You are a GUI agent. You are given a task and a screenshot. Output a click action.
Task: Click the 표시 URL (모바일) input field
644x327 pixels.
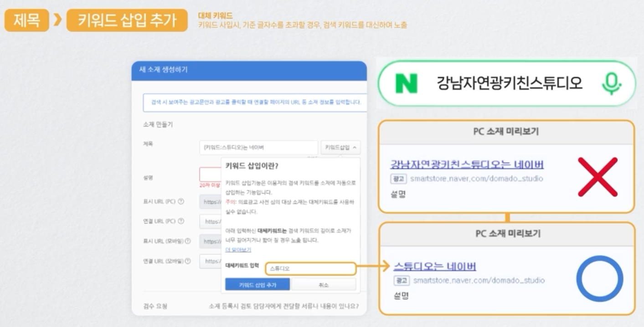(210, 241)
